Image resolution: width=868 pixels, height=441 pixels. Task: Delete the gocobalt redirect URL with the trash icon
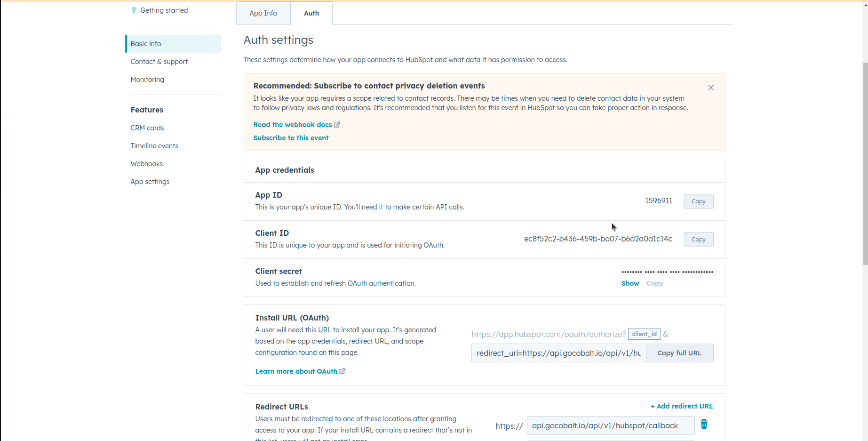coord(704,424)
